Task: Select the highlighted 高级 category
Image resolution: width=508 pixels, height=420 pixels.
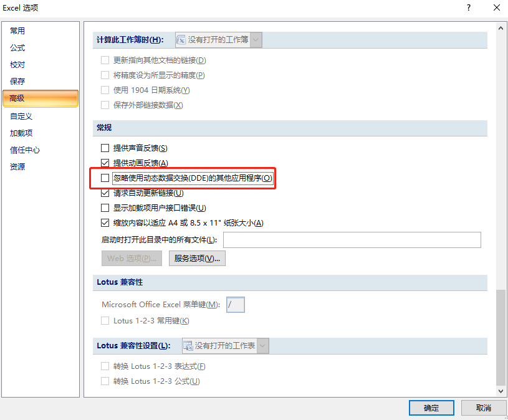Action: tap(41, 98)
